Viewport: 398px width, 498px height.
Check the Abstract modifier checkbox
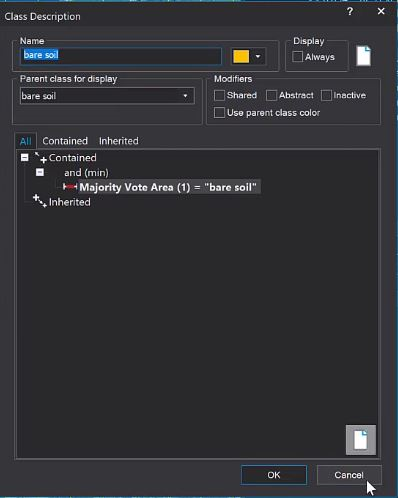coord(271,95)
